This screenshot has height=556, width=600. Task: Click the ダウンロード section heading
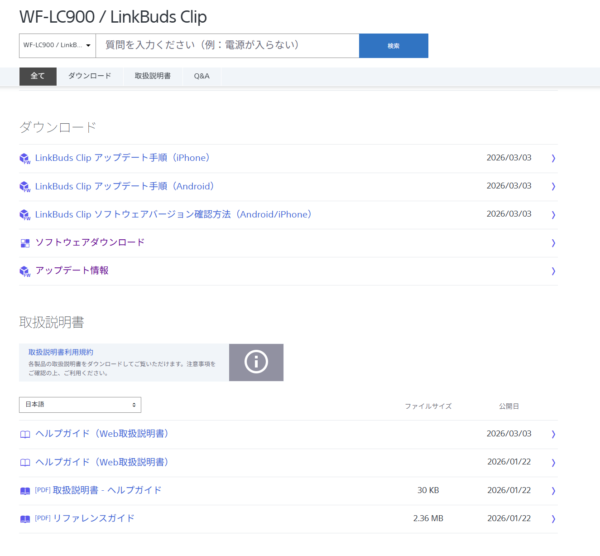(58, 127)
